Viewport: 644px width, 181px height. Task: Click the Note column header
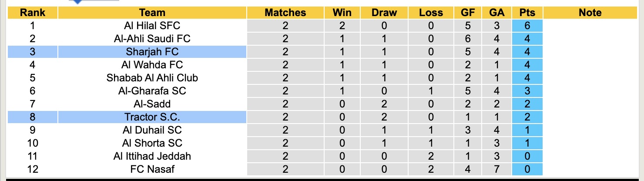[x=590, y=13]
